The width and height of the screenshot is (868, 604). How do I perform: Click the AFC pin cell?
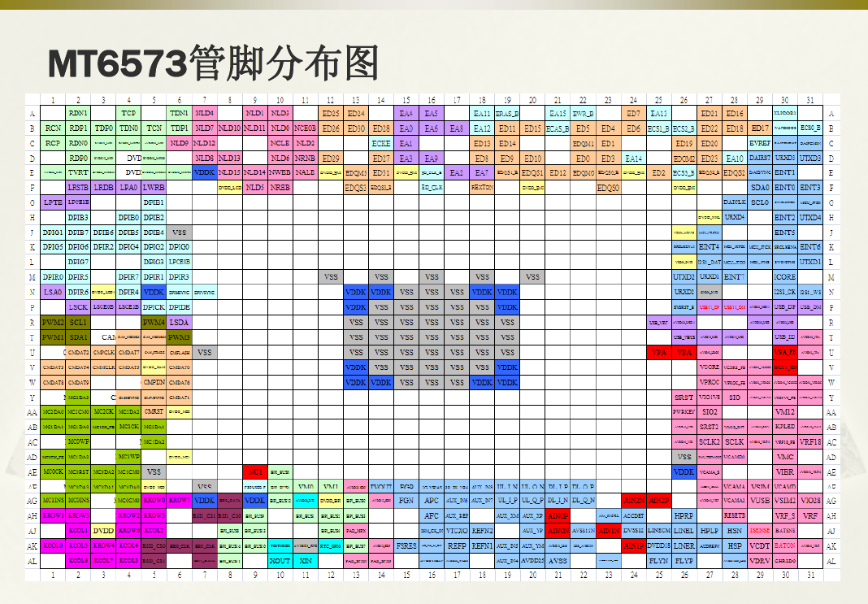pyautogui.click(x=432, y=515)
